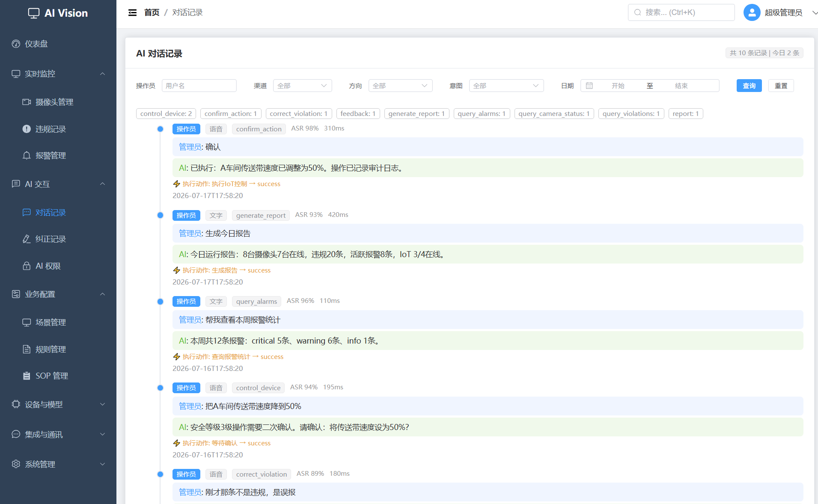The height and width of the screenshot is (504, 818).
Task: Click the 结束 end date field
Action: [681, 86]
